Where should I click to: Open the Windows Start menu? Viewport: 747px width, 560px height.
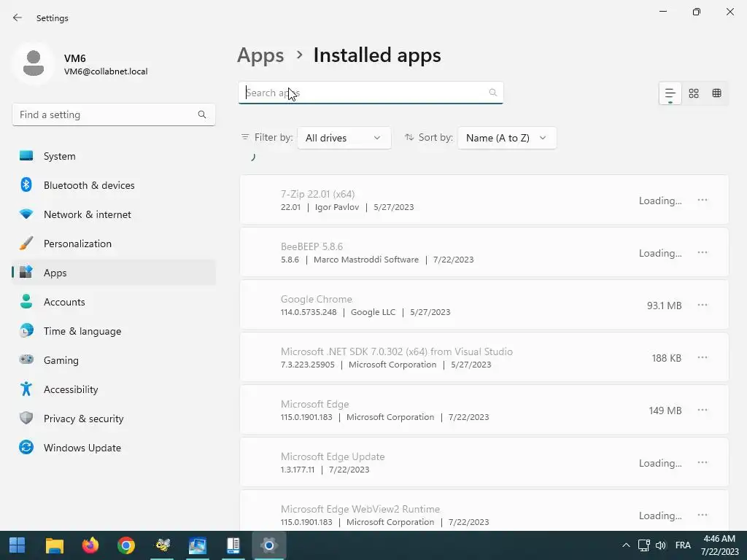click(x=18, y=545)
